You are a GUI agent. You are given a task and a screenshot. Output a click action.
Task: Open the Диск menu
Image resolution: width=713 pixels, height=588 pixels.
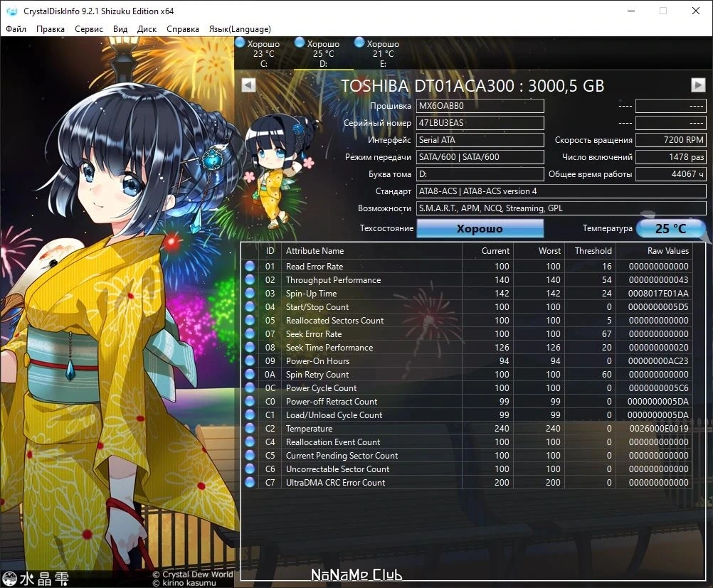[147, 29]
